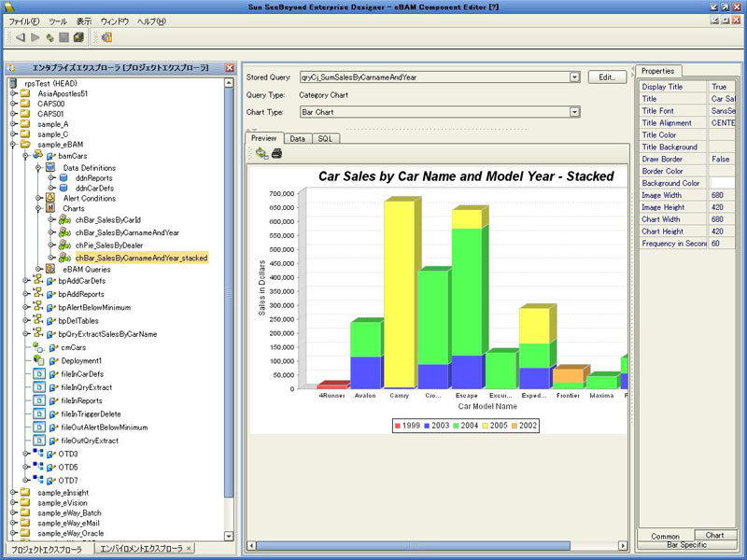Click the eBAM properties toolbar icon
Screen dimensions: 747x560
(x=106, y=37)
